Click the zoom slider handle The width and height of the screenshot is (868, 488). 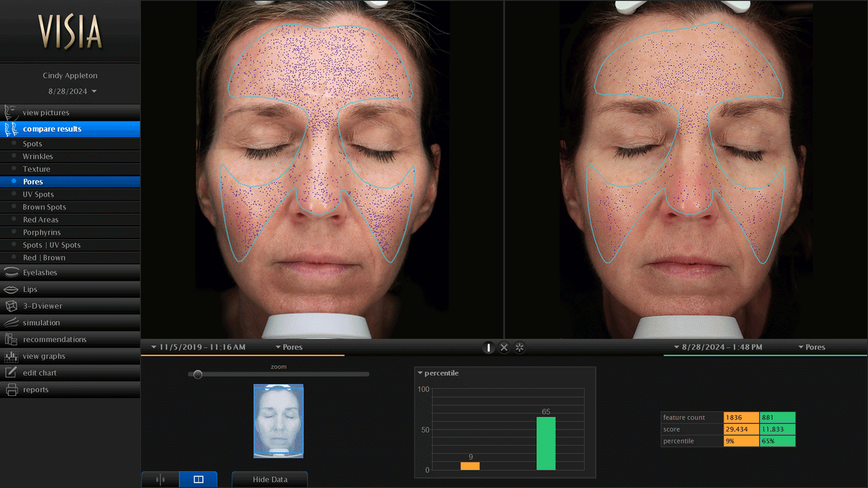click(x=197, y=374)
